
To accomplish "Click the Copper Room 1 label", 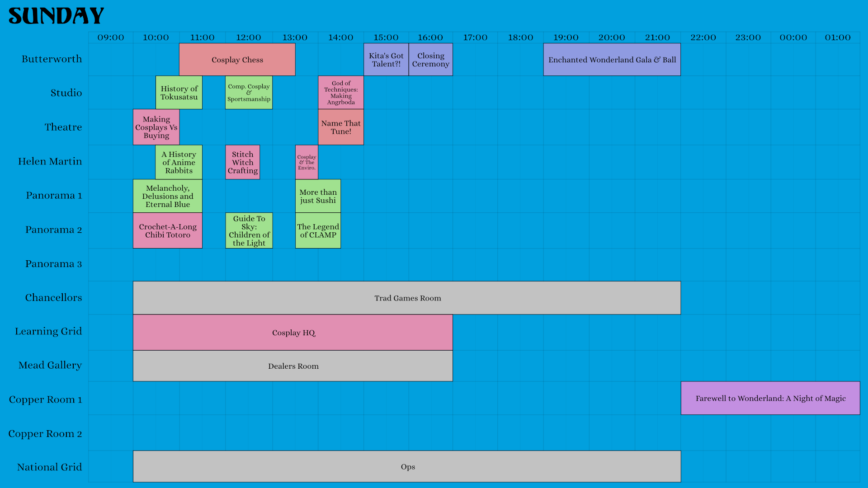I will (46, 399).
